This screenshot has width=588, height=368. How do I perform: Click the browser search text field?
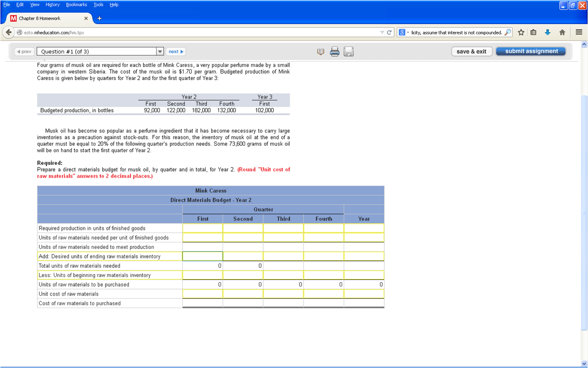point(457,32)
